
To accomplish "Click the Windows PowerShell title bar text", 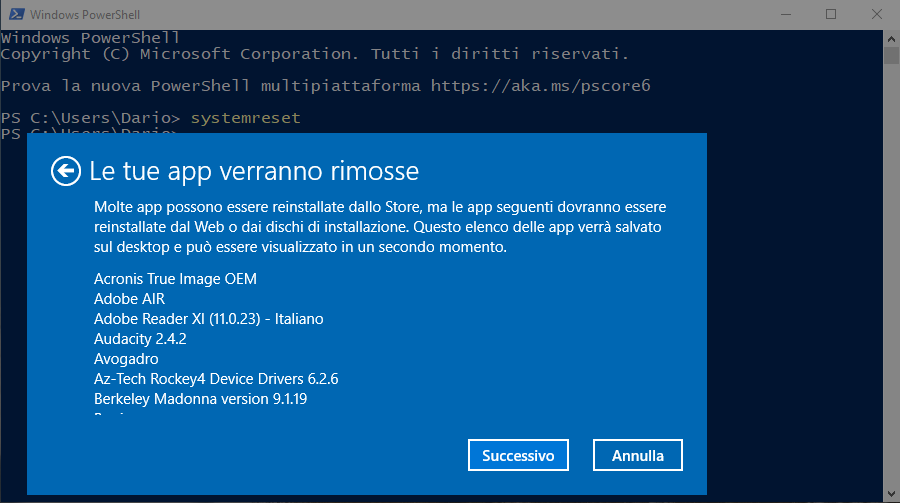I will 85,15.
